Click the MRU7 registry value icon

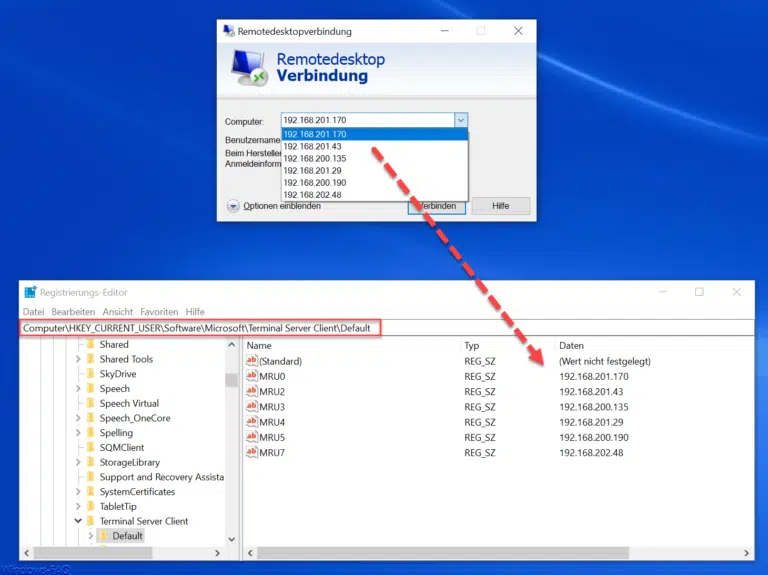251,453
